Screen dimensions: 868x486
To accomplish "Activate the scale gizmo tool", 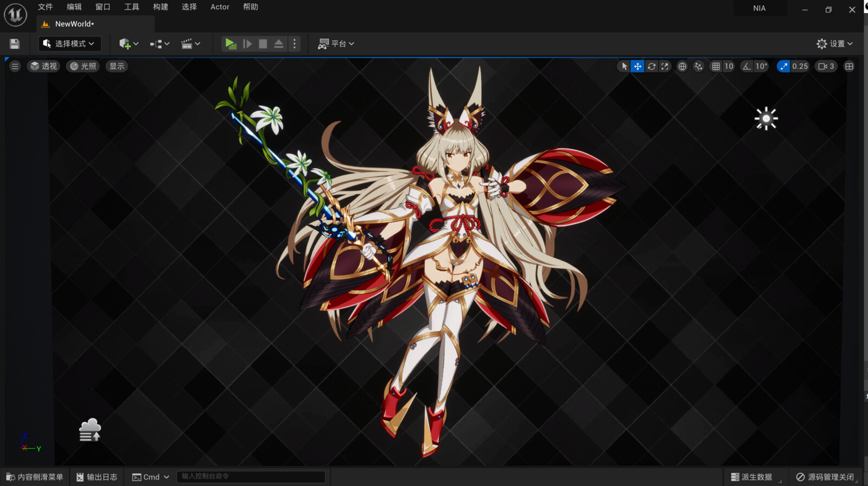I will pos(665,66).
